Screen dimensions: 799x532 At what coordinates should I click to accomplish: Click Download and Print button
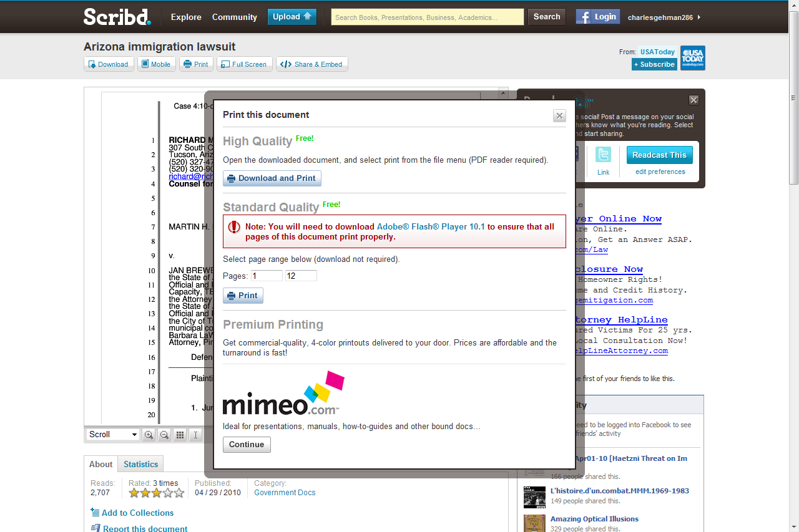(272, 178)
